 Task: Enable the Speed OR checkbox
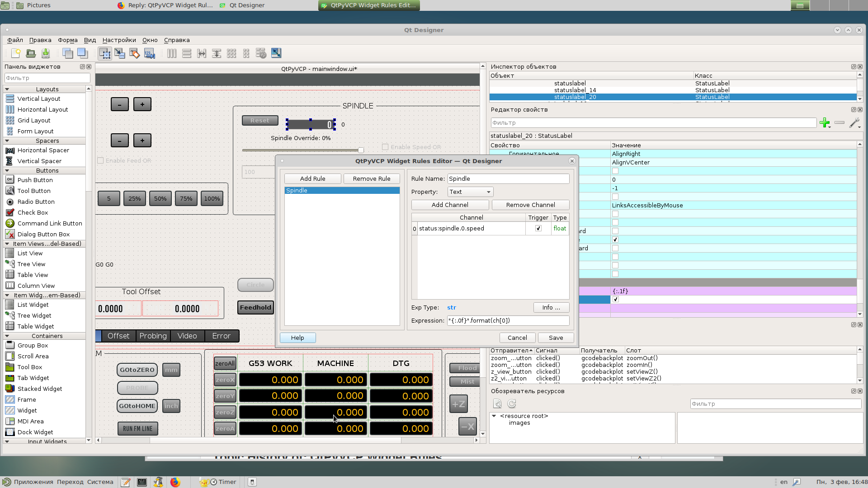385,147
